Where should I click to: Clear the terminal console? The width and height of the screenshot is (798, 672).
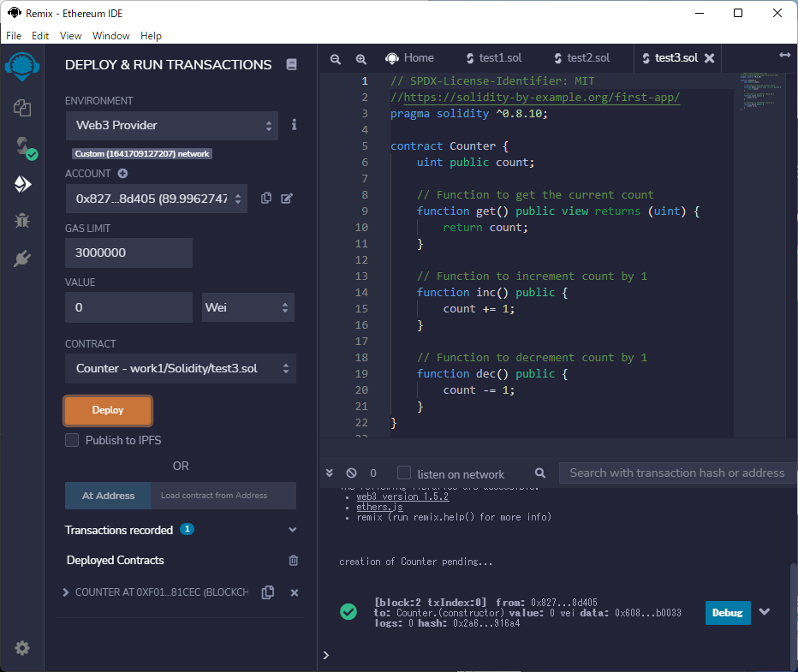351,473
